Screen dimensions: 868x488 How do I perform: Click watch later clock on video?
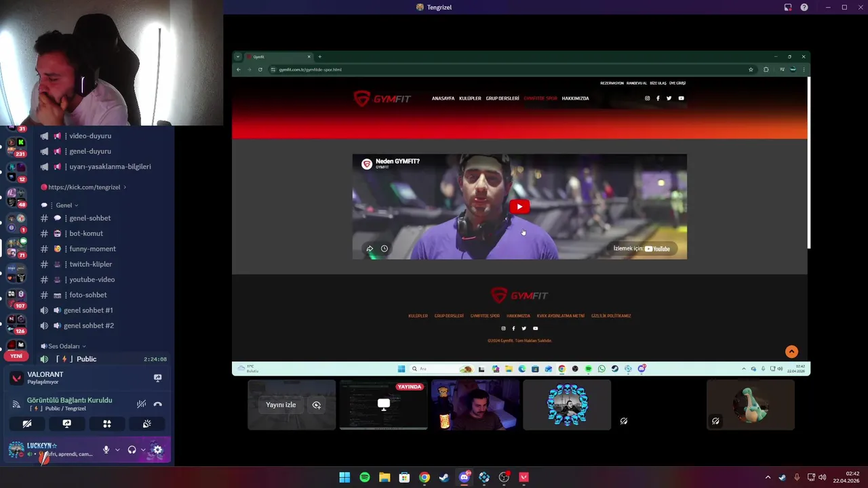(x=384, y=249)
